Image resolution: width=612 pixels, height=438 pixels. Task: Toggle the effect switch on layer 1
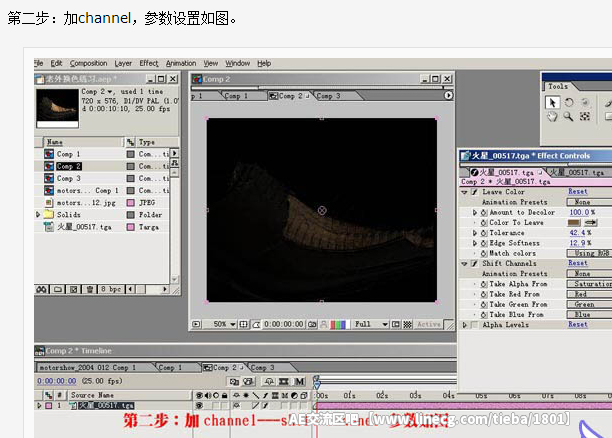(265, 406)
